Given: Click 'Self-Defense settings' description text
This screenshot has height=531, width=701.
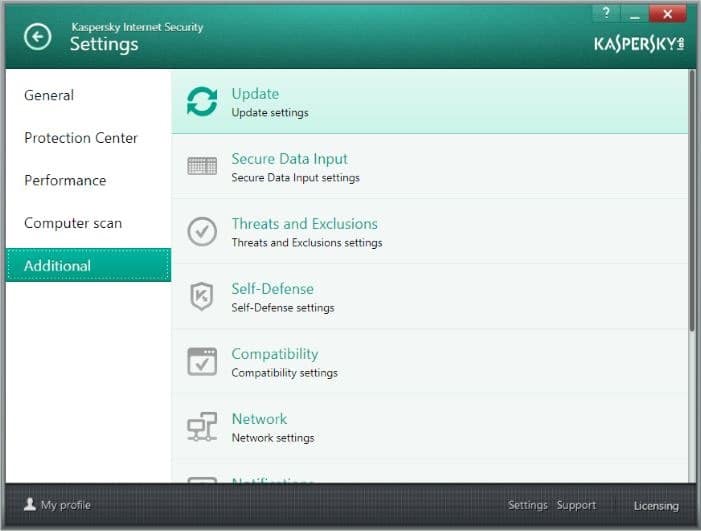Looking at the screenshot, I should tap(283, 308).
